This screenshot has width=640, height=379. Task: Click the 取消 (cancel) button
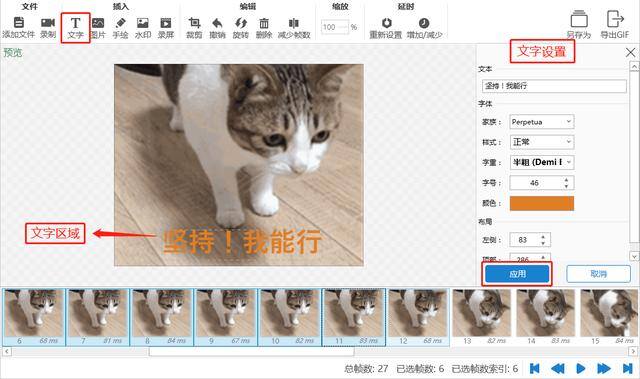tap(598, 274)
